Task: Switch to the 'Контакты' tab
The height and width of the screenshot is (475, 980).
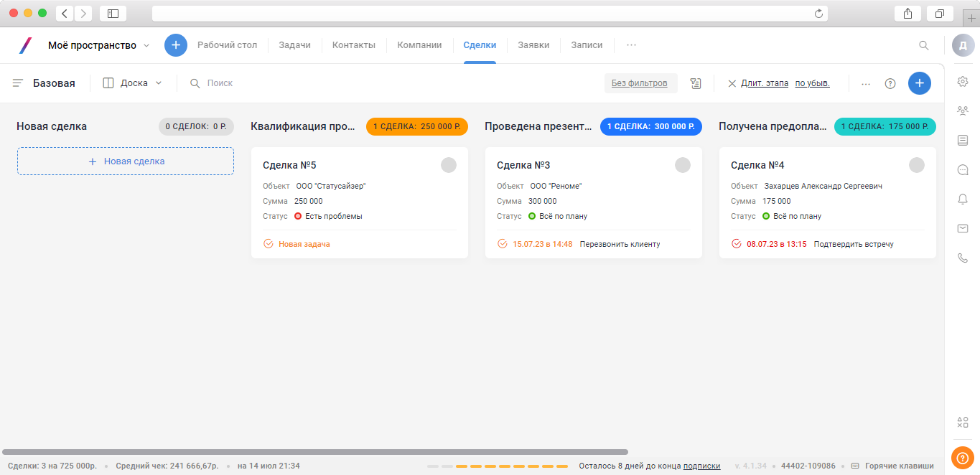Action: (x=353, y=45)
